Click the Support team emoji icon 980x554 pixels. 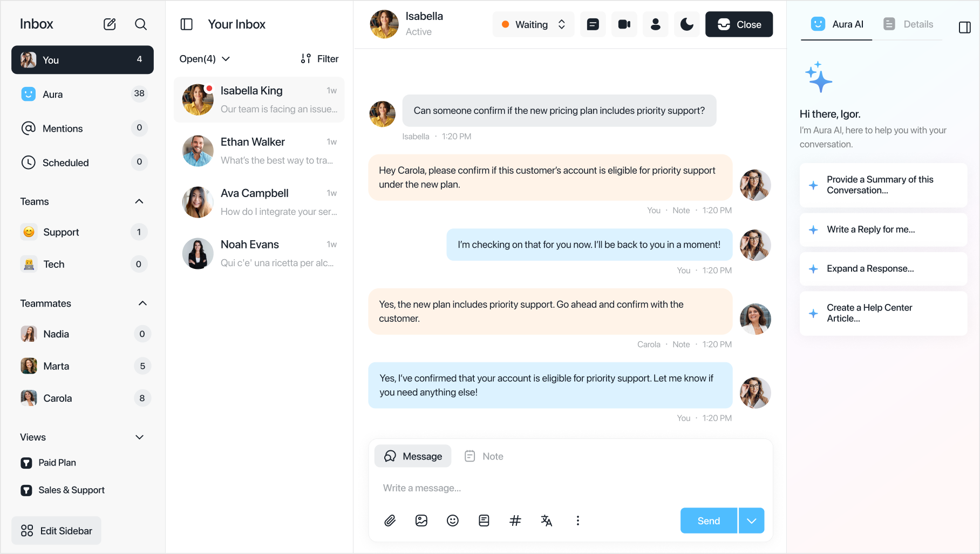[29, 232]
